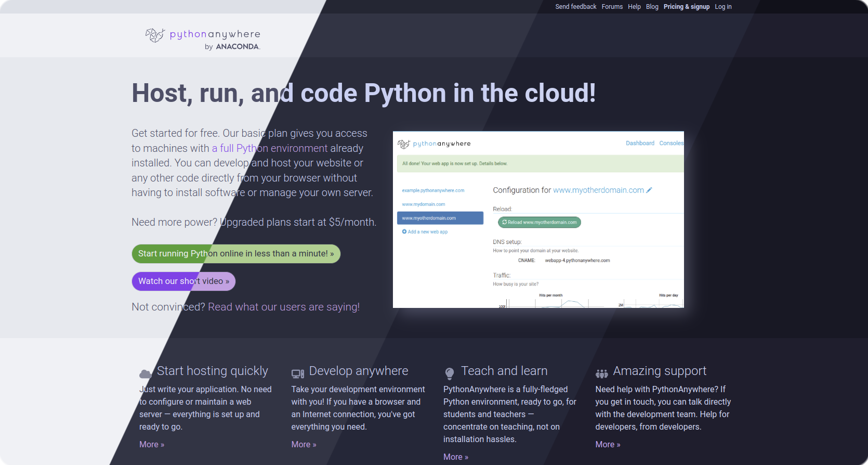Open Send feedback in the top bar
Image resolution: width=868 pixels, height=465 pixels.
click(x=575, y=7)
